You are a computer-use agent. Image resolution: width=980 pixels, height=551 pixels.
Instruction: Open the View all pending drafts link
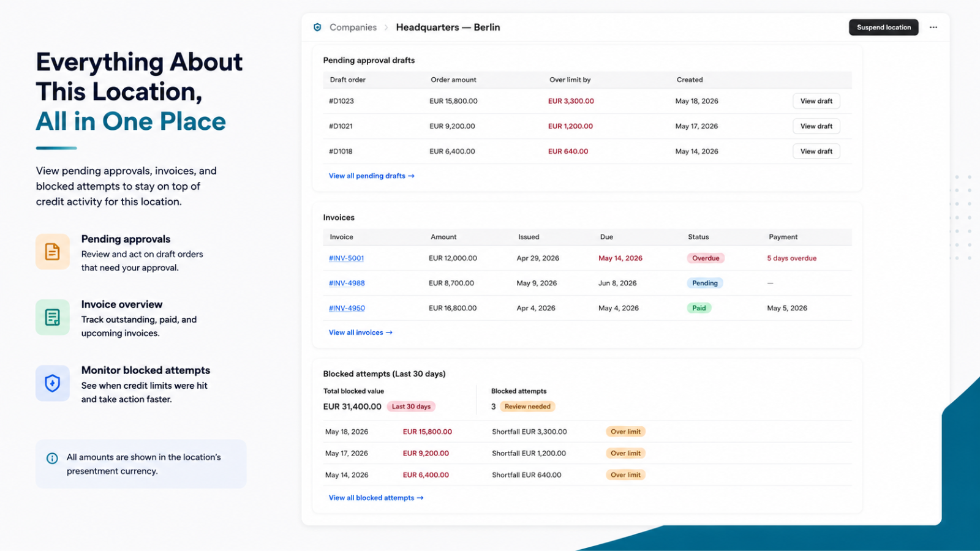pos(371,176)
